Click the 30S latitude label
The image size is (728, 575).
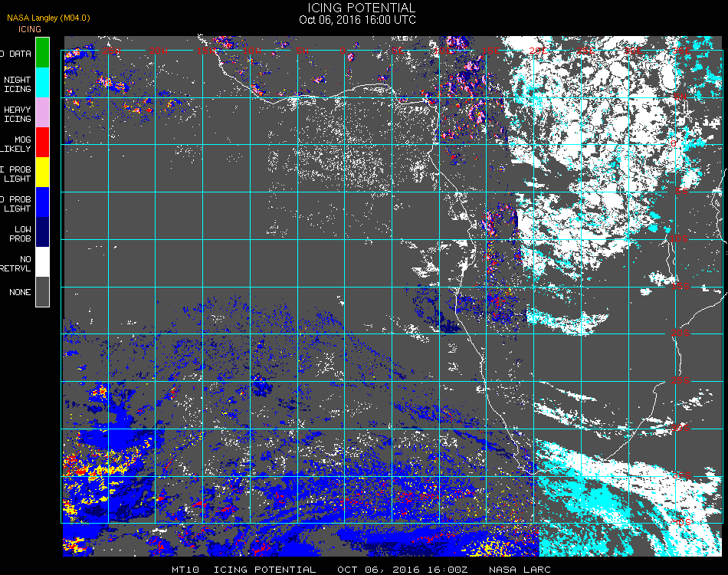click(680, 429)
